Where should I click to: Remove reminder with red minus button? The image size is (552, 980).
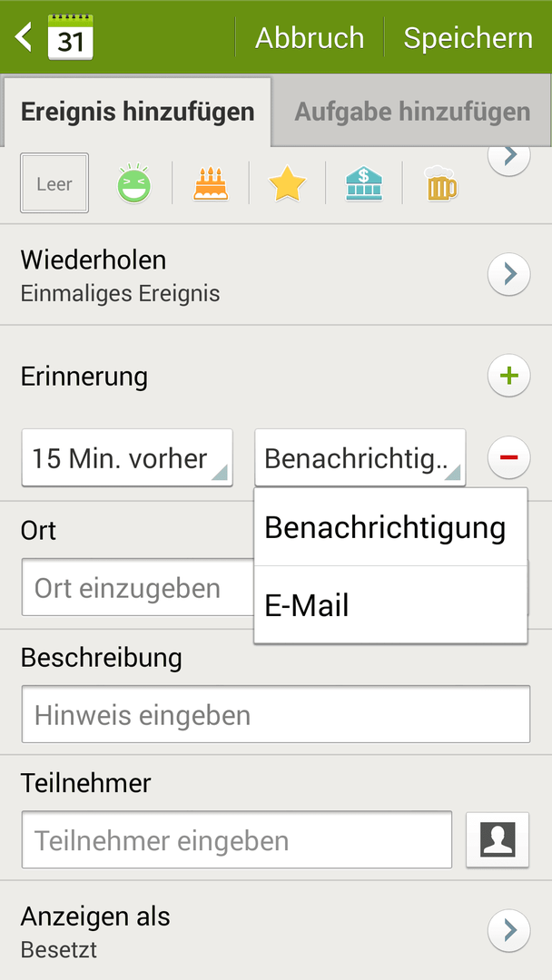[x=508, y=458]
